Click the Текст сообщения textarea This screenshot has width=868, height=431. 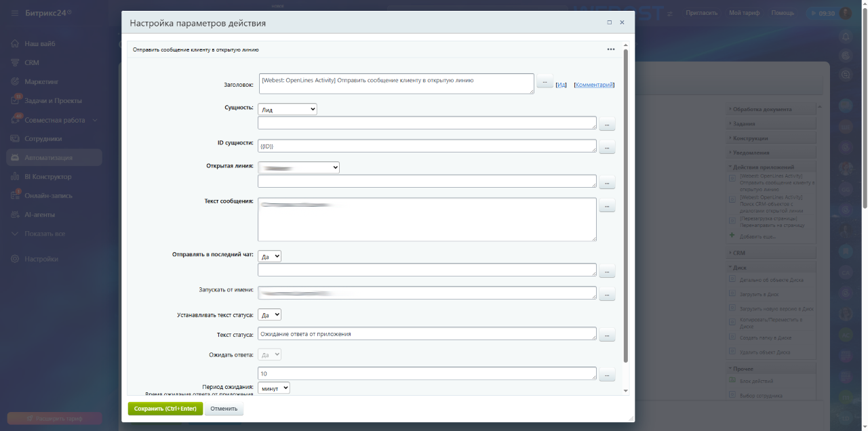click(x=427, y=219)
